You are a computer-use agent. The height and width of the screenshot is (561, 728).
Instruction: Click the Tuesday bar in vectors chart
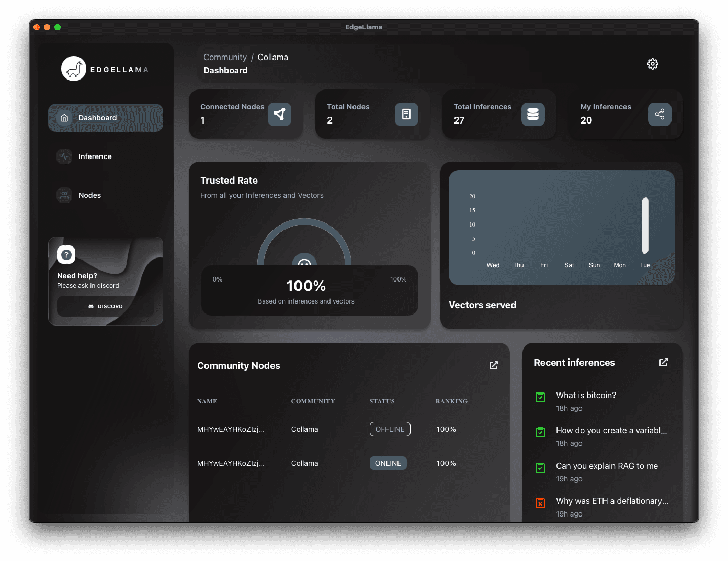pyautogui.click(x=645, y=226)
